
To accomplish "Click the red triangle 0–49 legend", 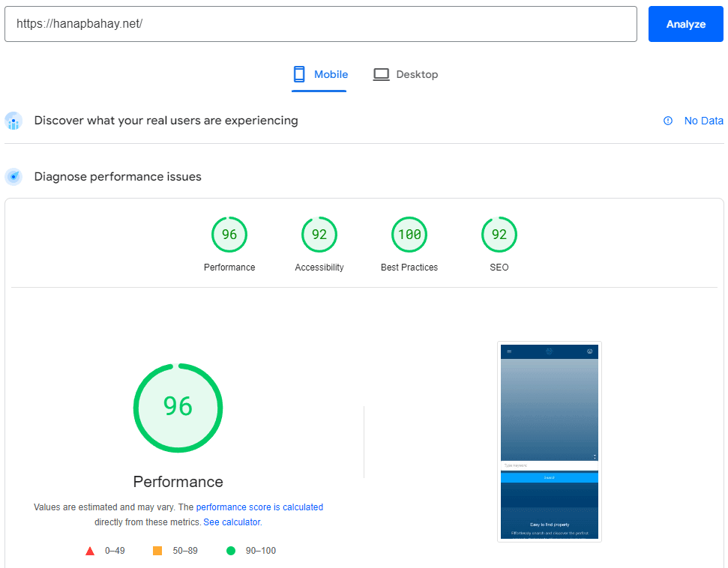I will 90,551.
